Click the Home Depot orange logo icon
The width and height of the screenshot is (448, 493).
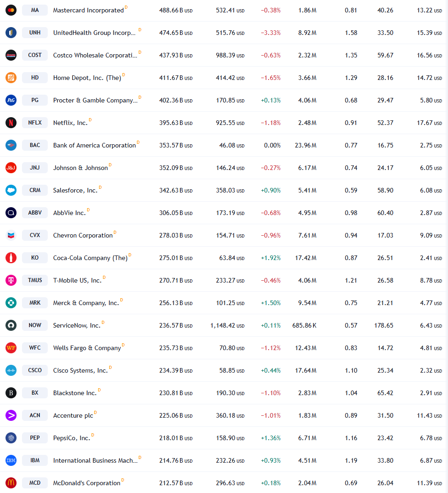[11, 78]
